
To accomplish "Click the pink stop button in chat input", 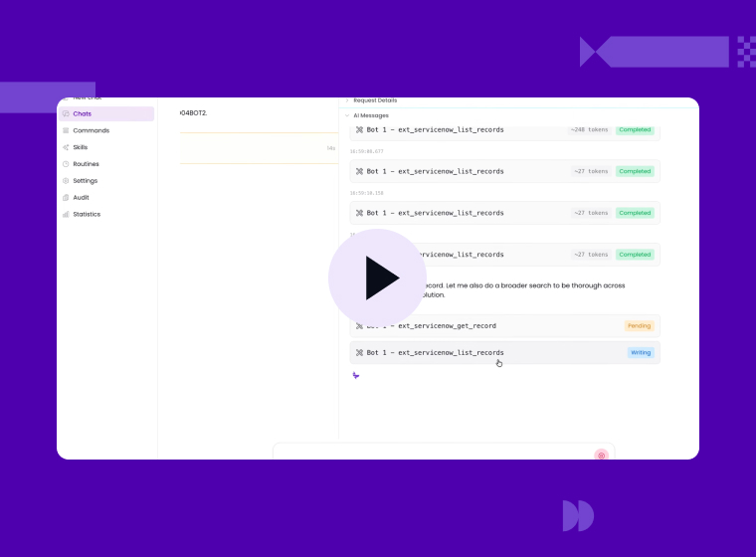I will pyautogui.click(x=601, y=455).
